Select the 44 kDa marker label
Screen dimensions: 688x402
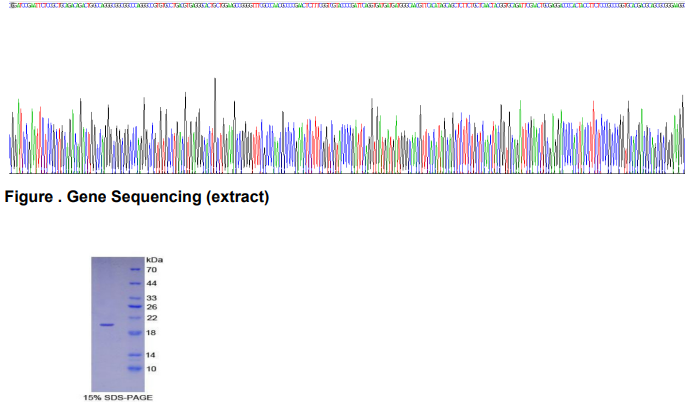click(151, 284)
